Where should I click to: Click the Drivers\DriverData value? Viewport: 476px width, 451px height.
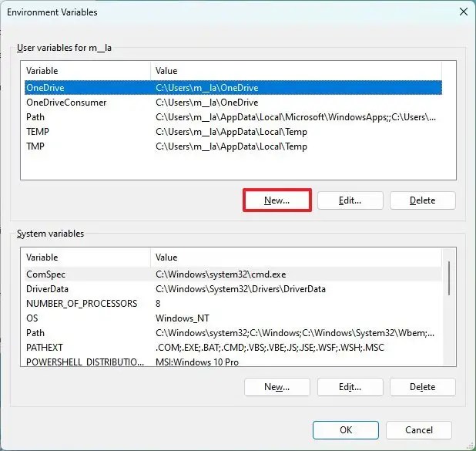(240, 289)
